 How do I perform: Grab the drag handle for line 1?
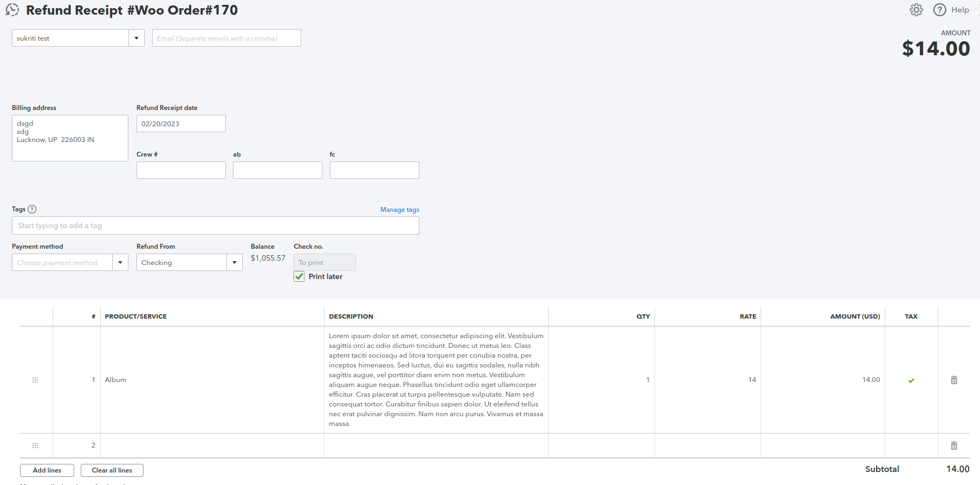pos(35,380)
